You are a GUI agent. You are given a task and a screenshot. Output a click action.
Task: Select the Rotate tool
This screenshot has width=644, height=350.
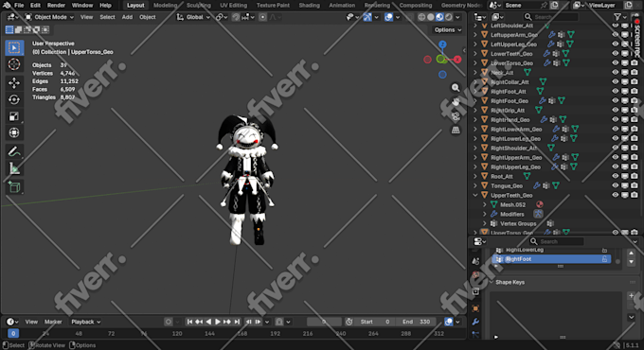pos(14,99)
